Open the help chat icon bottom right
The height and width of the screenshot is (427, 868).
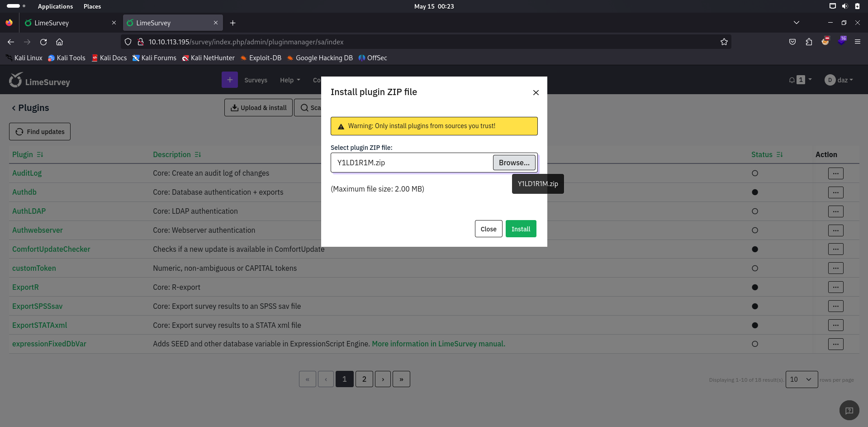click(849, 410)
